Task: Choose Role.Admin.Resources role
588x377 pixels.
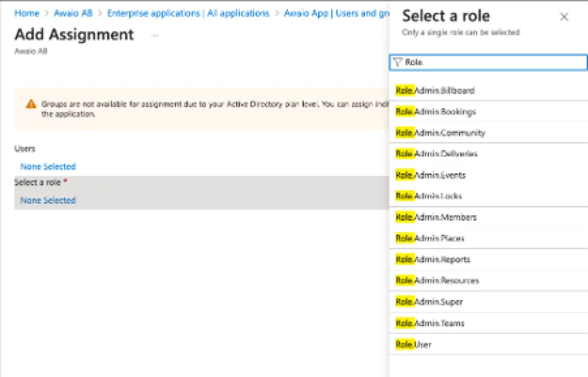Action: pos(489,280)
